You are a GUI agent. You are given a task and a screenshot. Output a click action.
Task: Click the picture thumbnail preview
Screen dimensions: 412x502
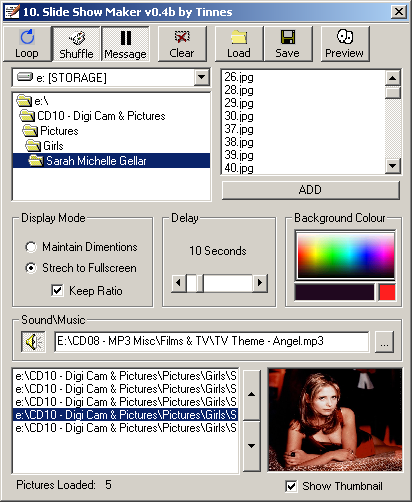coord(335,420)
